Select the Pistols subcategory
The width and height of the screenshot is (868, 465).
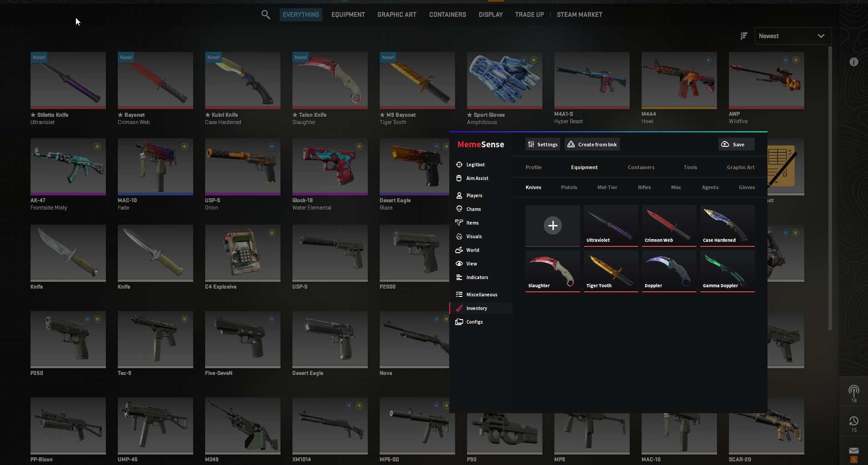pyautogui.click(x=569, y=187)
